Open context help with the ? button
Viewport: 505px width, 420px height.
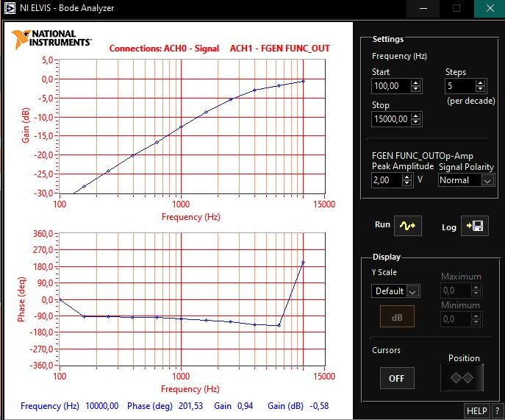point(497,411)
